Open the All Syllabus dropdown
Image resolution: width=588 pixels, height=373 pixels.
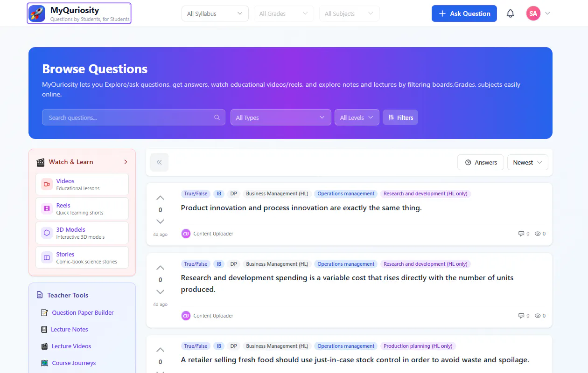215,14
